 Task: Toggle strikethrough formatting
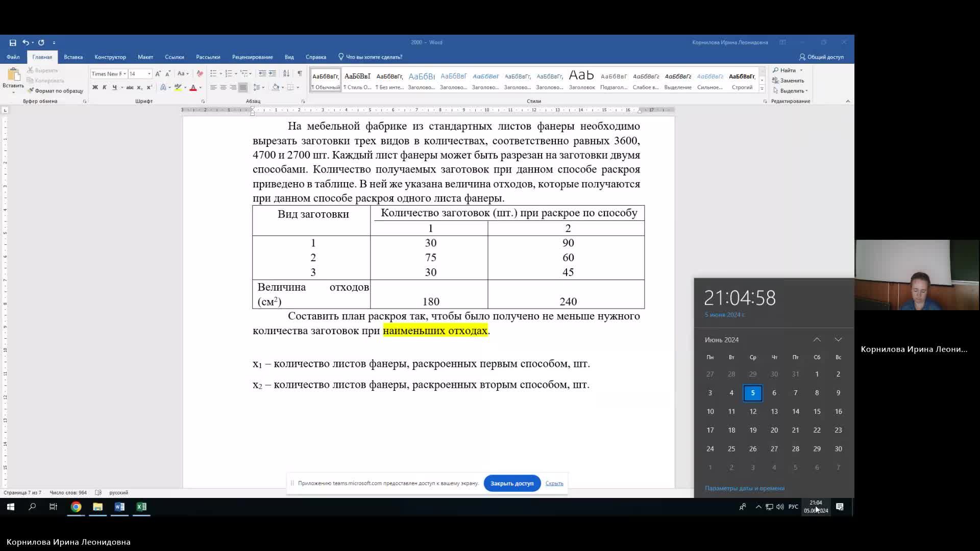coord(130,87)
